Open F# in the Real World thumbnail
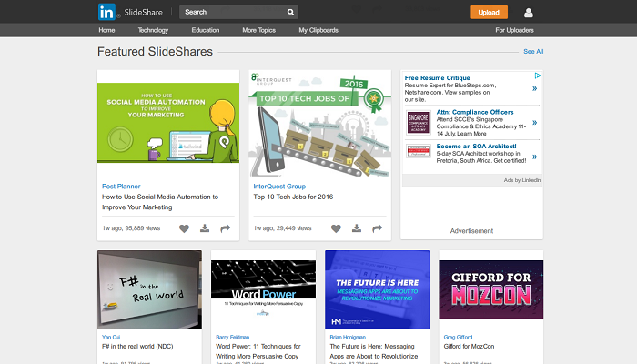 point(149,289)
